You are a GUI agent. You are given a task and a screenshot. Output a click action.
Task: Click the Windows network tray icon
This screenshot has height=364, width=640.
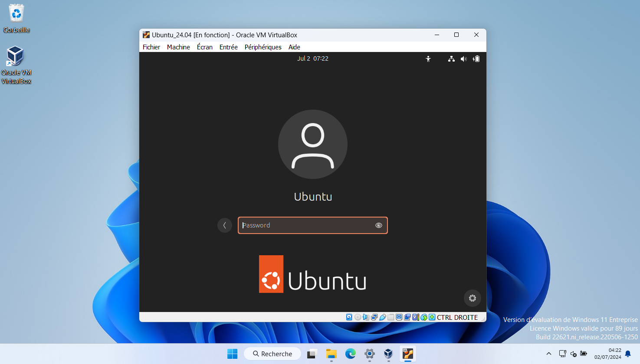tap(562, 354)
